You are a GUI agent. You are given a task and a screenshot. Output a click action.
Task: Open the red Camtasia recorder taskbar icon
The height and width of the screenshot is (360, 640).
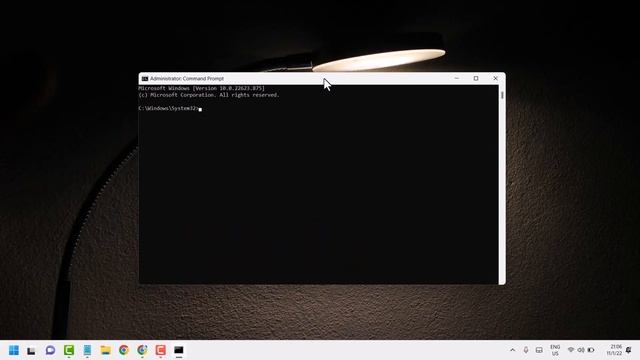(160, 350)
